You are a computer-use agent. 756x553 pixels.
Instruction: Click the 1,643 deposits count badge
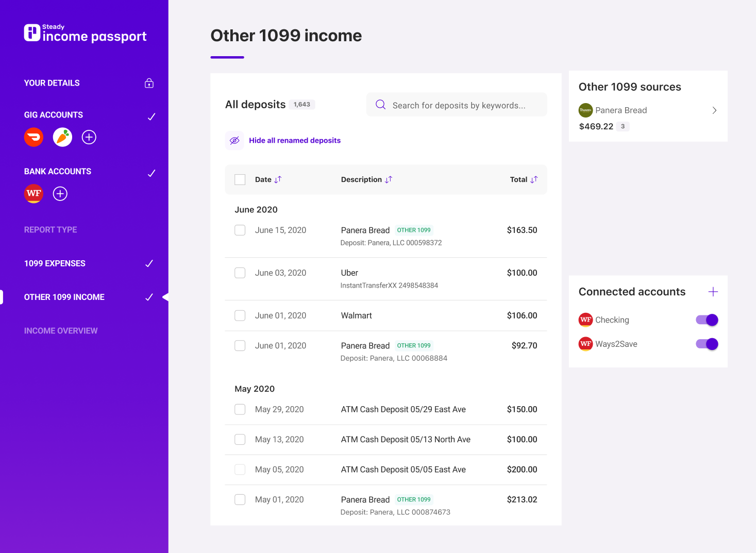[302, 104]
